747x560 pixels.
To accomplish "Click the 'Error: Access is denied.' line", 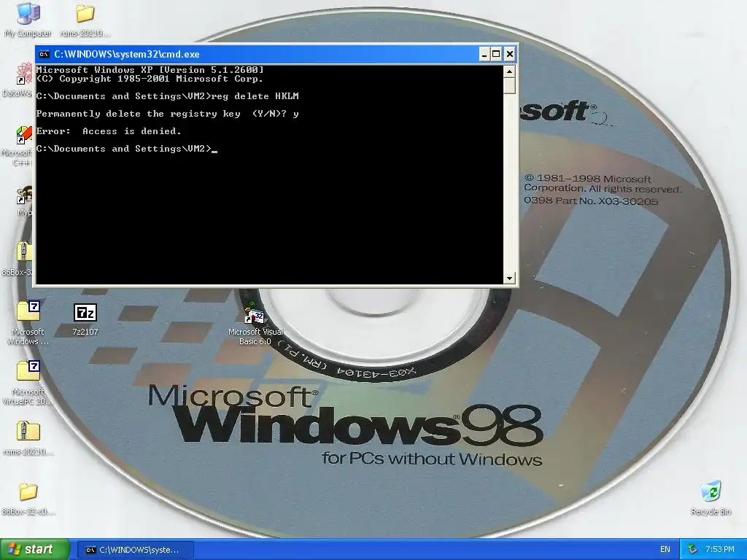I will tap(109, 131).
